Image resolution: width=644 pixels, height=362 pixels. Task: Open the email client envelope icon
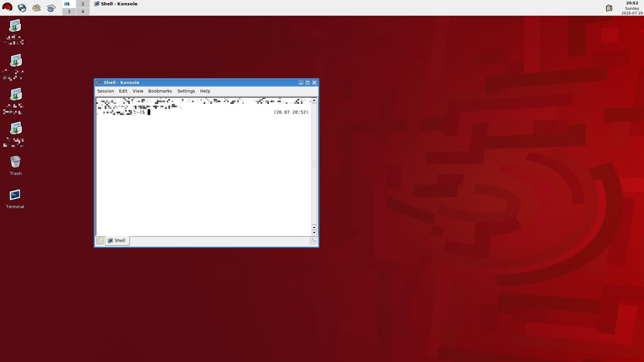coord(37,8)
